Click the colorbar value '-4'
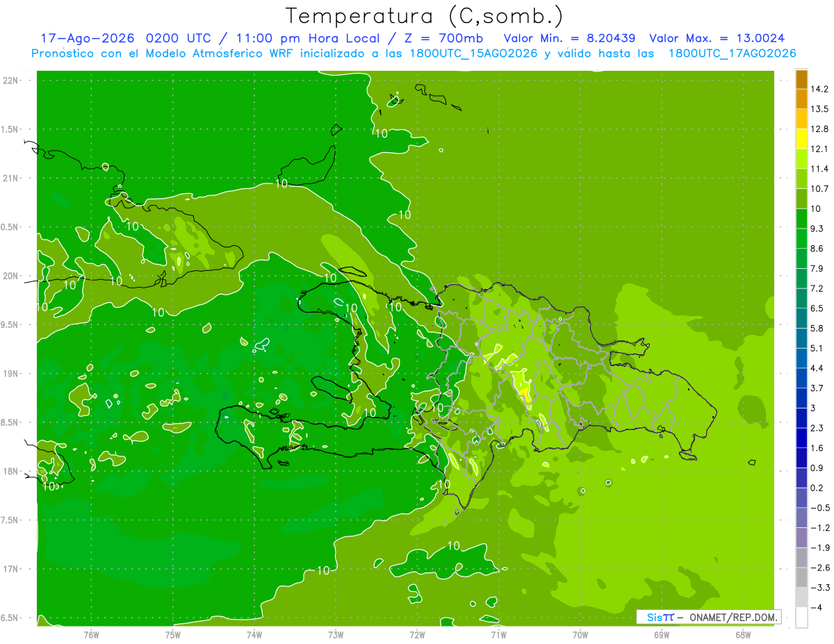Image resolution: width=834 pixels, height=644 pixels. pyautogui.click(x=816, y=607)
